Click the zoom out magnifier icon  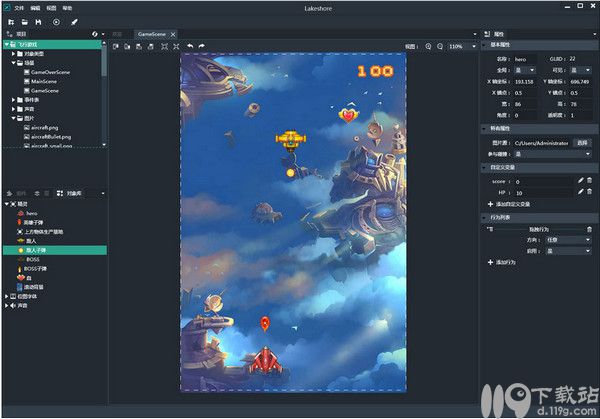click(x=440, y=46)
